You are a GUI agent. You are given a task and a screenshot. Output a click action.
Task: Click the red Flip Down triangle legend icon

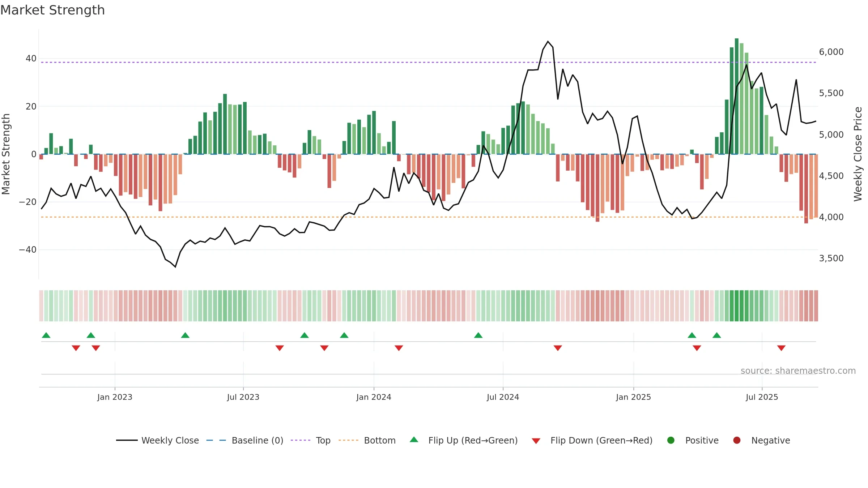[x=536, y=441]
